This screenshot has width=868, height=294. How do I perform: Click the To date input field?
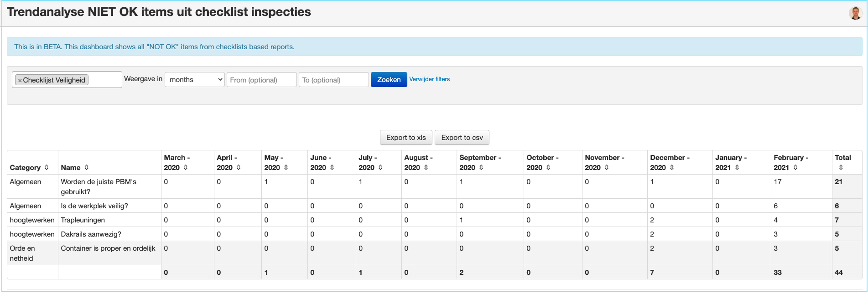coord(333,80)
